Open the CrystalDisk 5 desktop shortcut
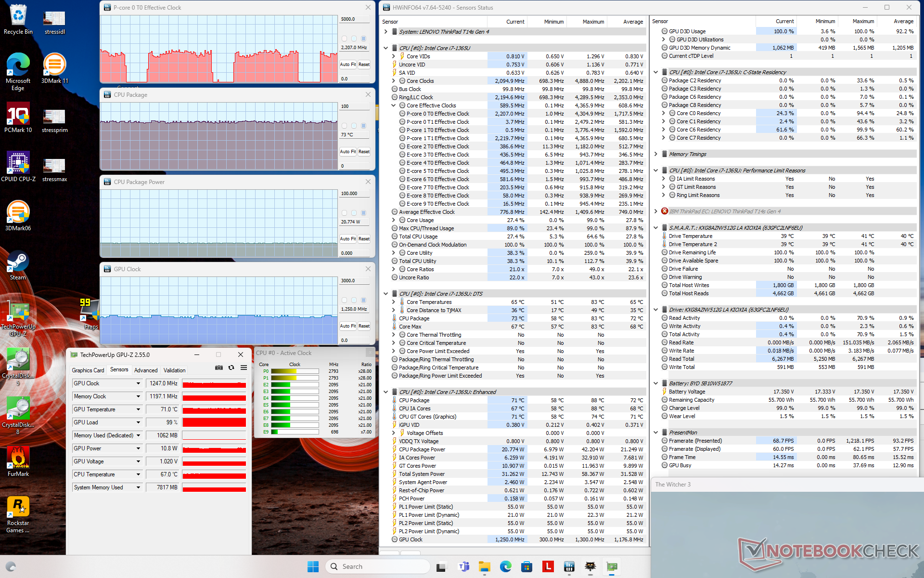The image size is (924, 578). click(x=18, y=367)
